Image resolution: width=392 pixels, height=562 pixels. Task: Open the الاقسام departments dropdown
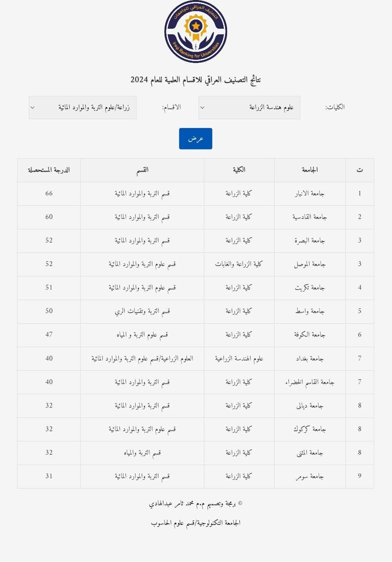(x=82, y=107)
